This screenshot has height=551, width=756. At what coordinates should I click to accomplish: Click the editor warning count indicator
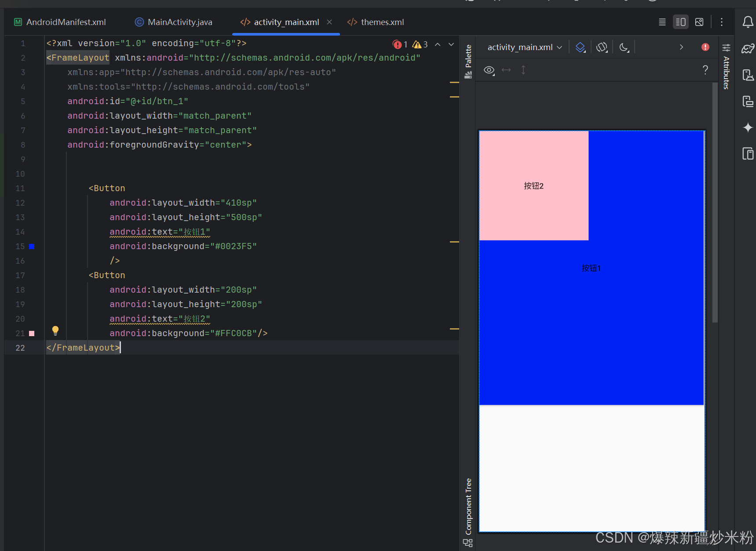pos(420,44)
